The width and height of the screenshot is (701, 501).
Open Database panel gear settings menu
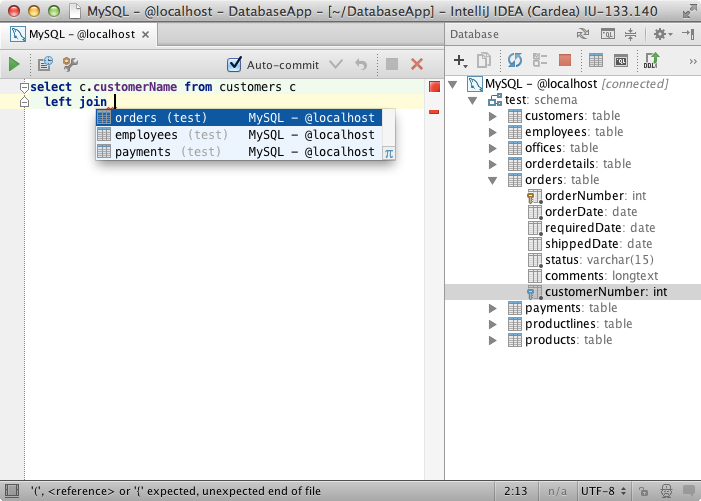(x=663, y=34)
